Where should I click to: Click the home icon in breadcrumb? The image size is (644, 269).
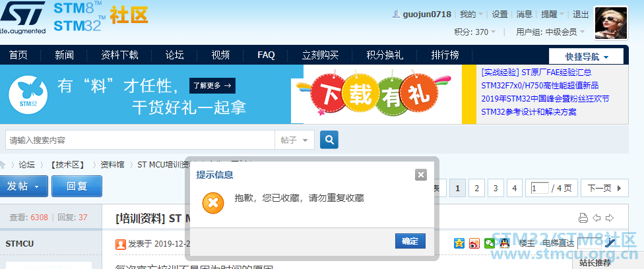3,165
